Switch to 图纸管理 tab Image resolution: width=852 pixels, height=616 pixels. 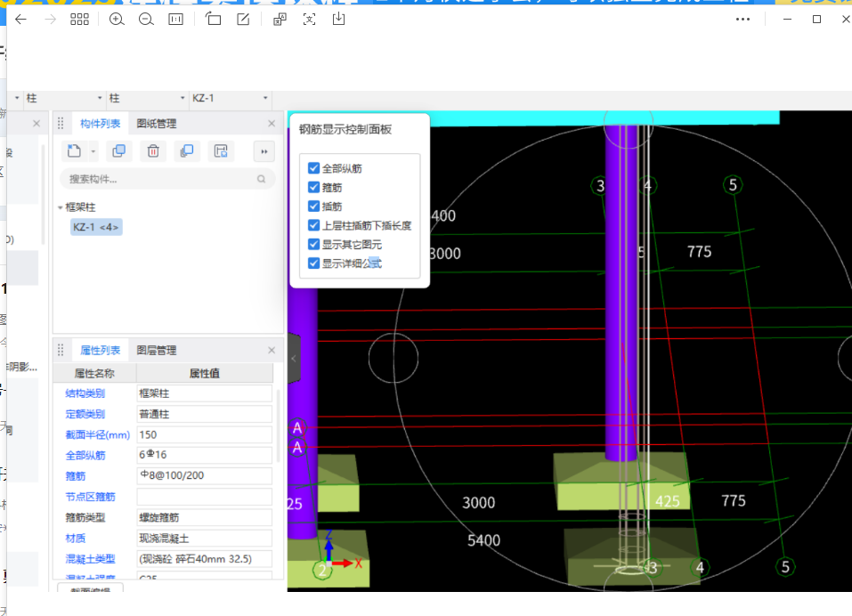coord(157,124)
